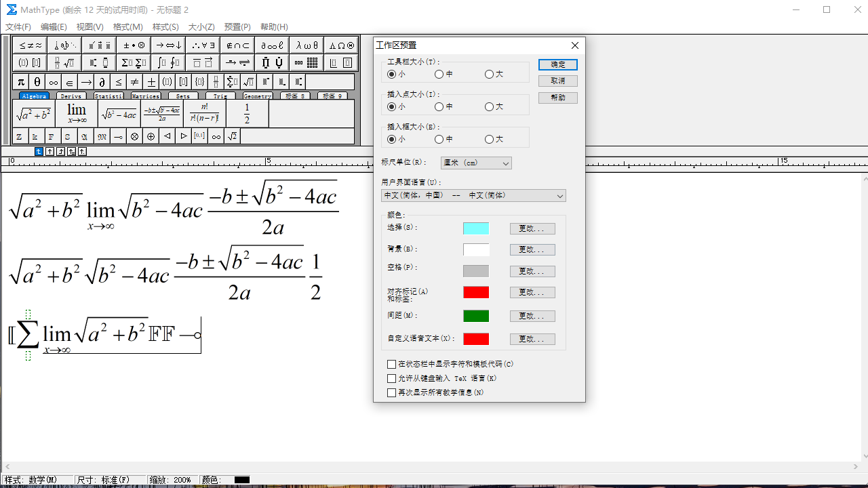Click the zoom 200% status bar field

coord(173,480)
